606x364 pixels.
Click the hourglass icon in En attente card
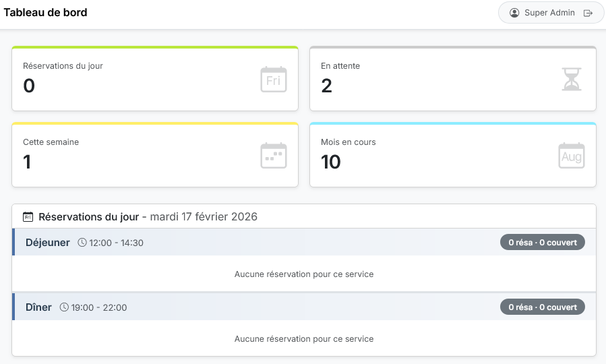571,80
